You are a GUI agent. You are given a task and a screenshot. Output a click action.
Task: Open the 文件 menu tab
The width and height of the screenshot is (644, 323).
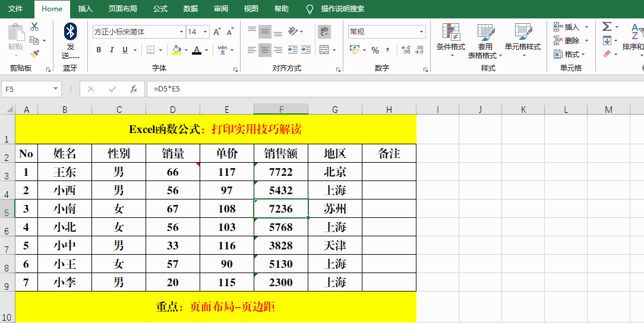[x=15, y=9]
